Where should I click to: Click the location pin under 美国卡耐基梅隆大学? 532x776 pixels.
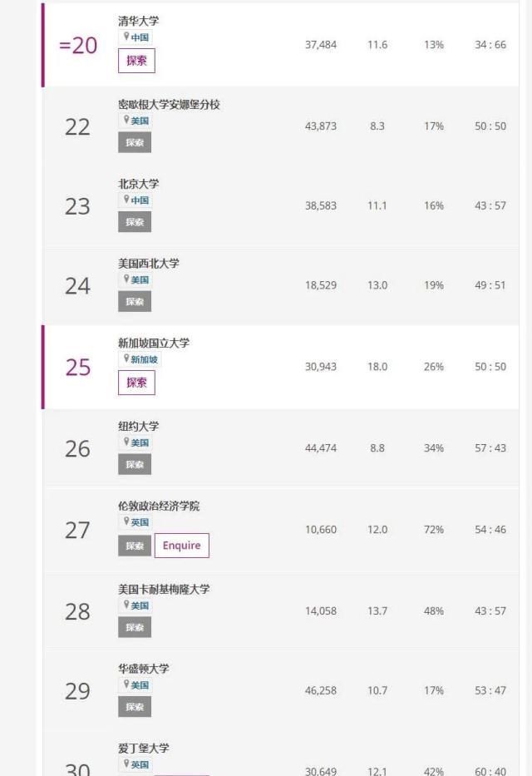click(126, 605)
